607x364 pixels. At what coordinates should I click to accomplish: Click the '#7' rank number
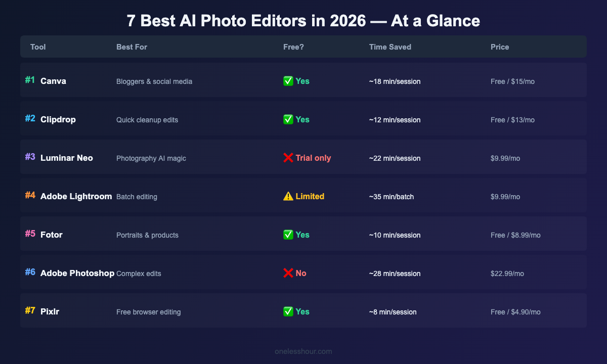pos(30,310)
